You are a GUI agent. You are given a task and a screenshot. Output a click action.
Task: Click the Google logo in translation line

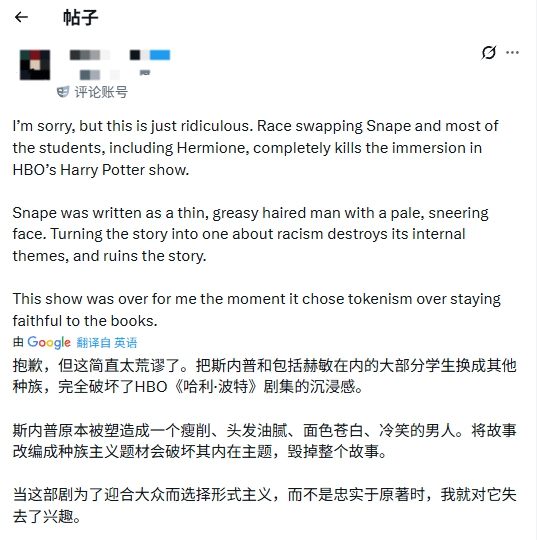[49, 342]
